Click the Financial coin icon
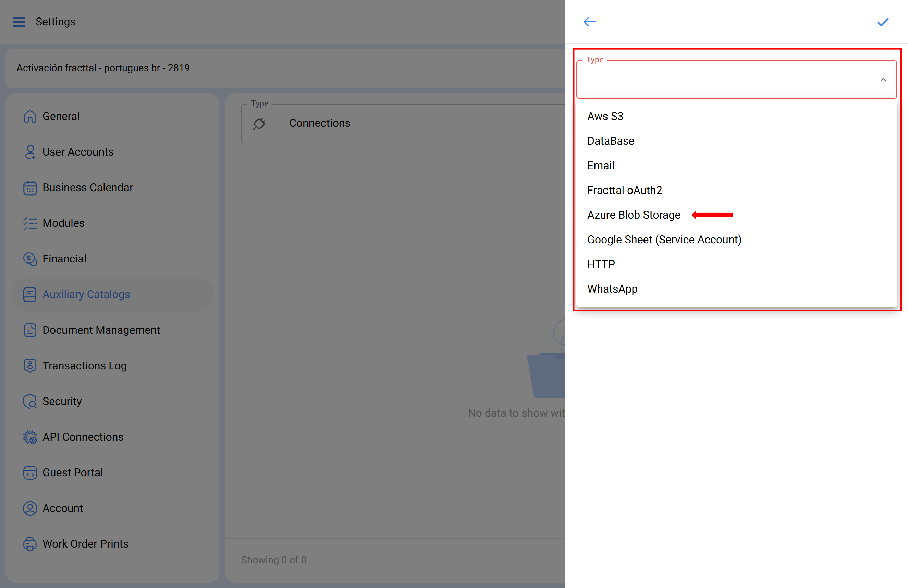Viewport: 908px width, 588px height. 30,259
